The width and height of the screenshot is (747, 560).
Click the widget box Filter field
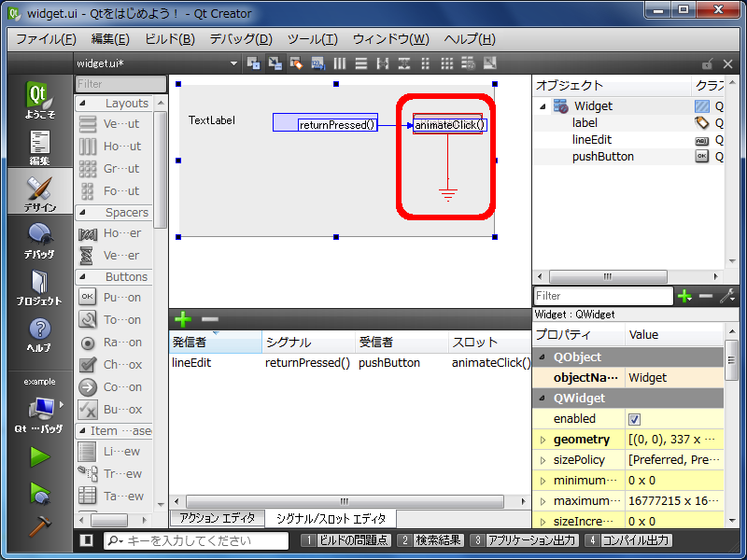pos(120,84)
